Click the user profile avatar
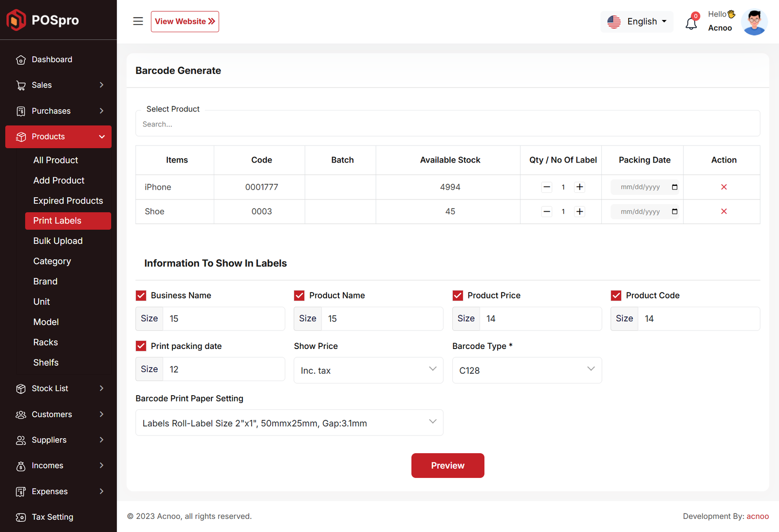This screenshot has width=779, height=532. click(x=754, y=22)
